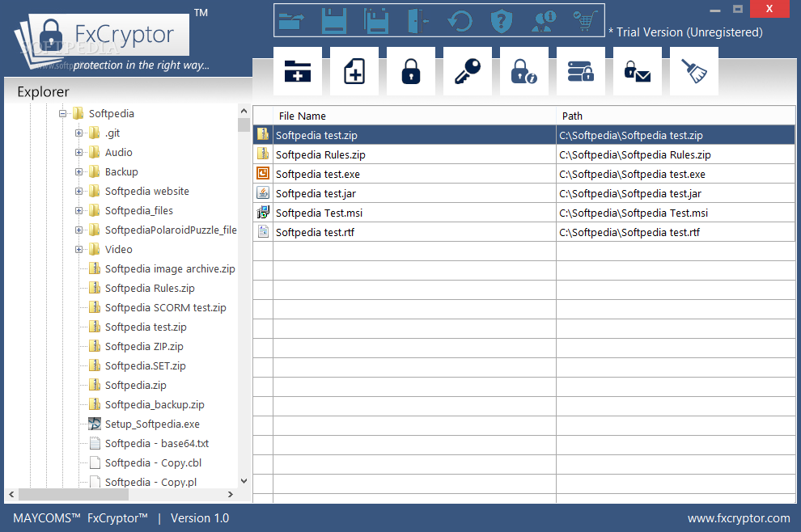
Task: Expand the Audio folder node
Action: pos(78,152)
